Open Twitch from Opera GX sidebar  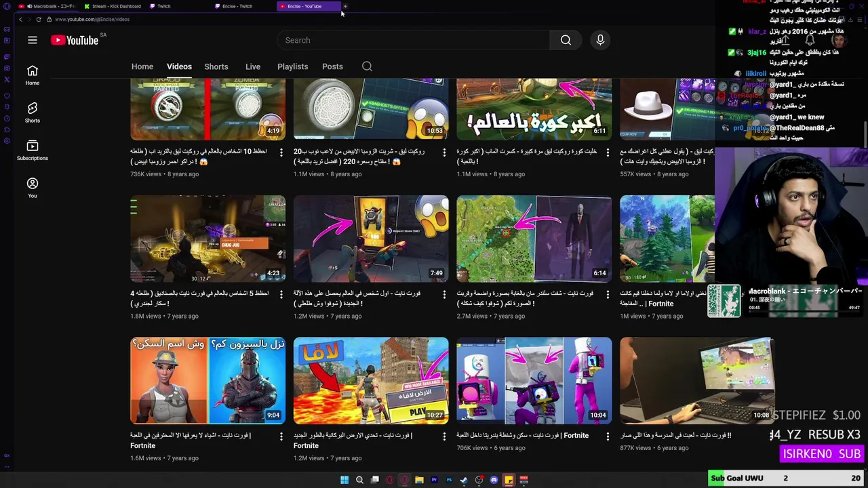[7, 56]
